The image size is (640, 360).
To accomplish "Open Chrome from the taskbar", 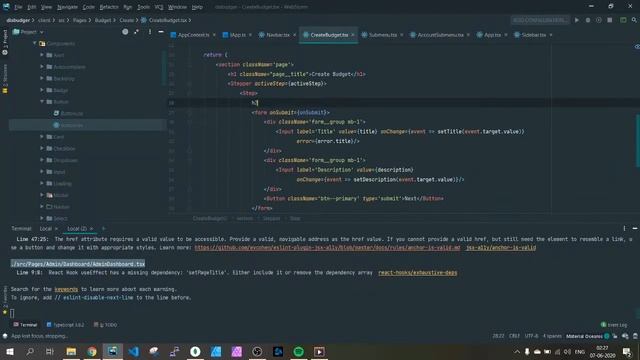I will [x=92, y=351].
